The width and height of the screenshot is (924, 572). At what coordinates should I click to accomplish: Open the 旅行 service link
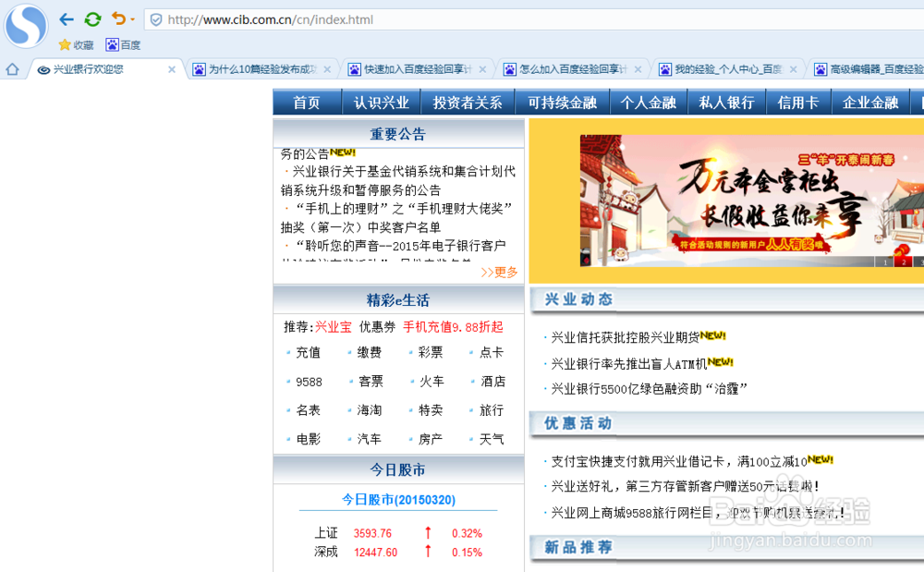(x=492, y=410)
